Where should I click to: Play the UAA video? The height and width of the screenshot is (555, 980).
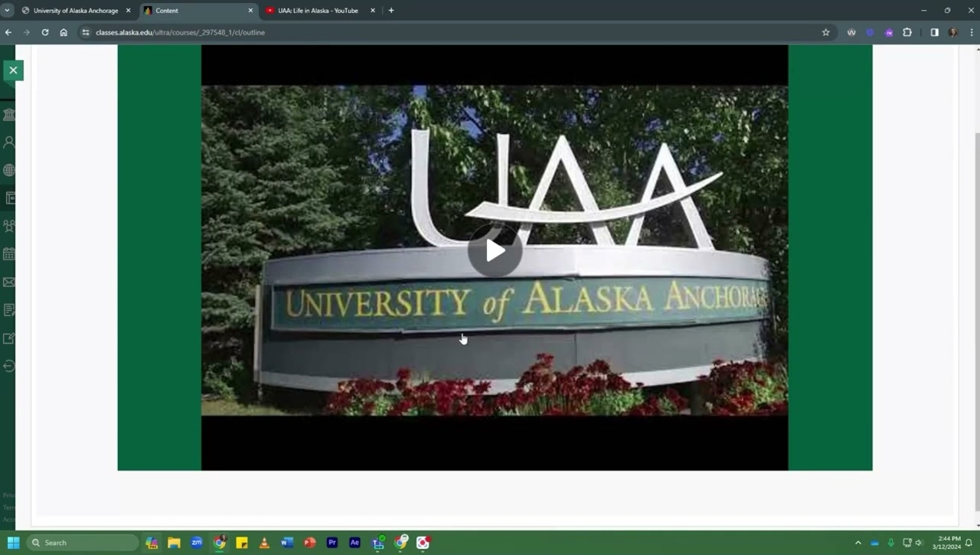[x=495, y=250]
